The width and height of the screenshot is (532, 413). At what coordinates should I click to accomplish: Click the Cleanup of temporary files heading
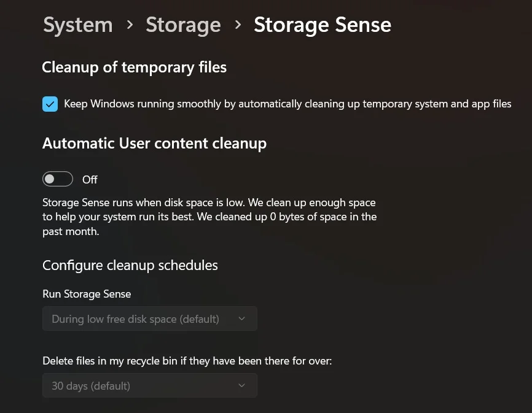pyautogui.click(x=134, y=68)
